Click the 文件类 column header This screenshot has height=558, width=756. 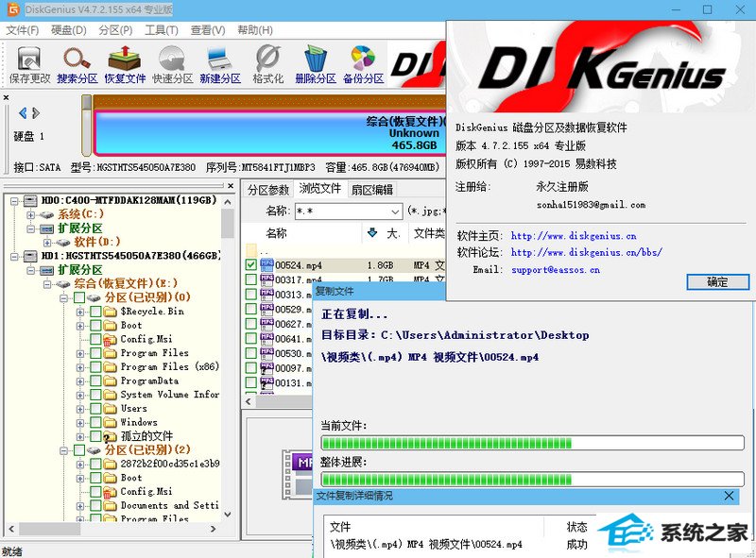pos(428,233)
